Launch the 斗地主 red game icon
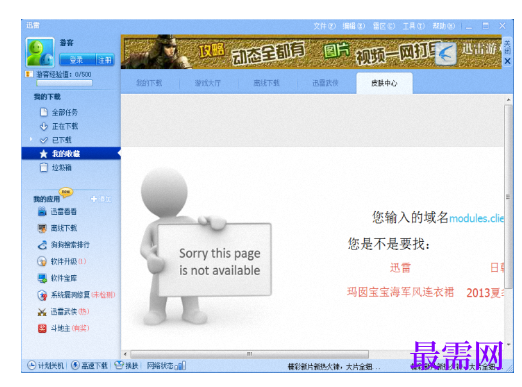Image resolution: width=522 pixels, height=387 pixels. tap(42, 328)
